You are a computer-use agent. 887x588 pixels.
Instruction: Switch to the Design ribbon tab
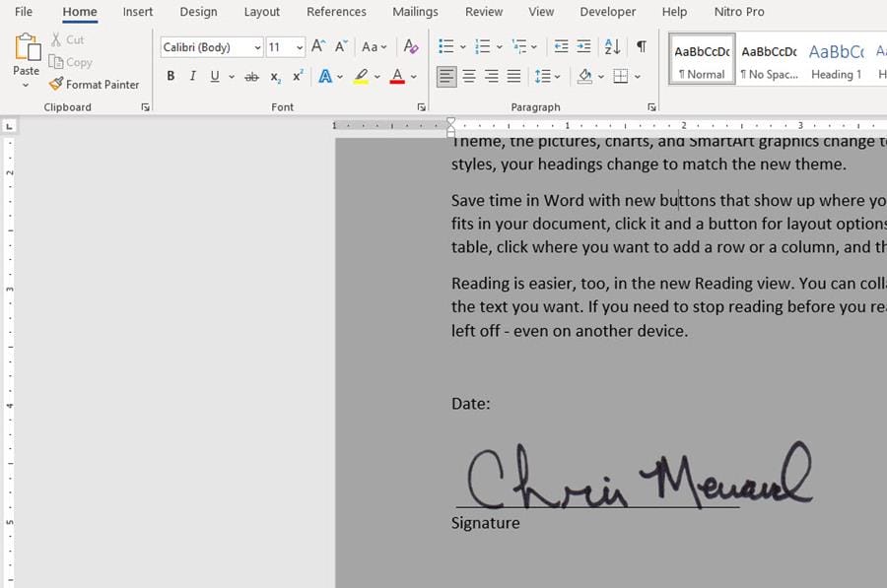(x=198, y=12)
